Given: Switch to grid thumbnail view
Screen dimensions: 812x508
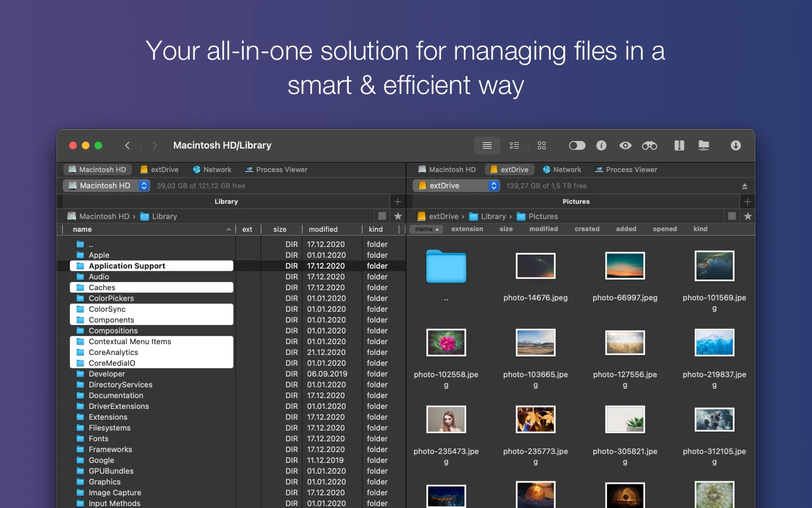Looking at the screenshot, I should (x=542, y=145).
